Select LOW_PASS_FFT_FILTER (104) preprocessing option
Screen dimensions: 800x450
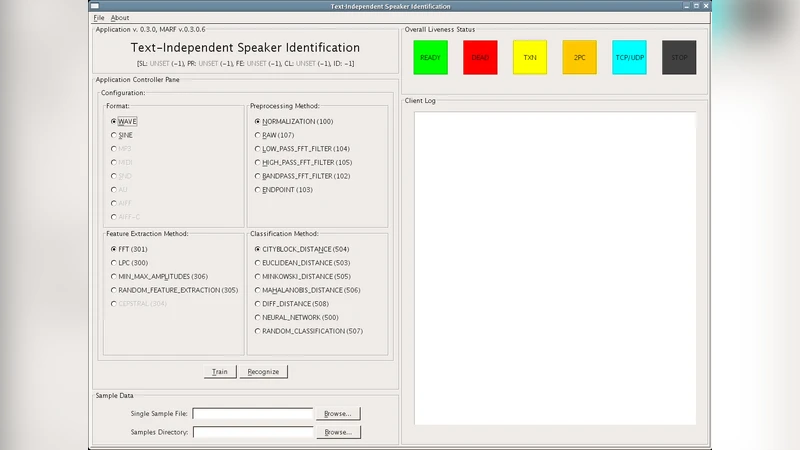(x=258, y=148)
